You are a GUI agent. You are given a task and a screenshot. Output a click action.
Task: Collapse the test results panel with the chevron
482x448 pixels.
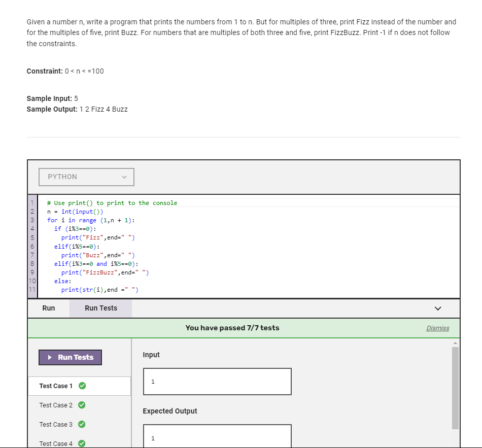pos(437,308)
